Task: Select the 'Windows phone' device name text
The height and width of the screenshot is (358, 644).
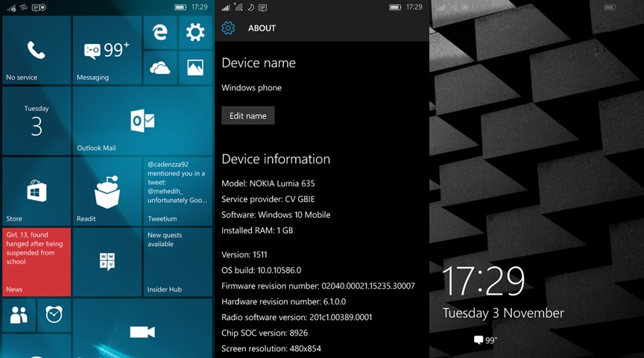Action: tap(251, 87)
